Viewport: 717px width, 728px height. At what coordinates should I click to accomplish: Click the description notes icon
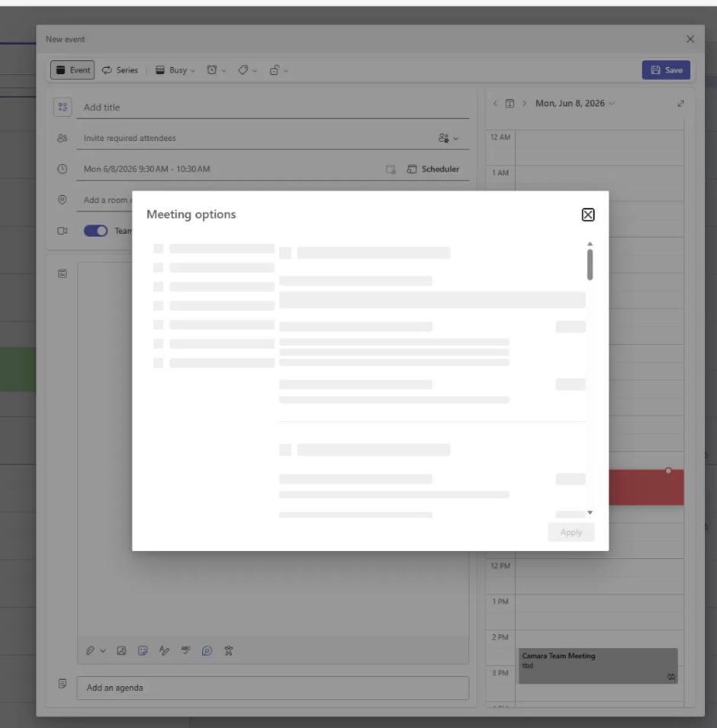pos(63,274)
